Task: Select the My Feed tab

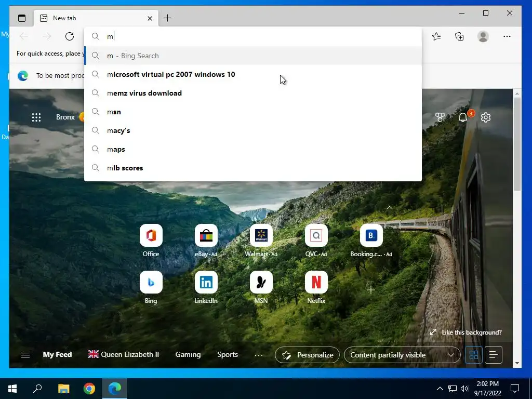Action: [x=57, y=354]
